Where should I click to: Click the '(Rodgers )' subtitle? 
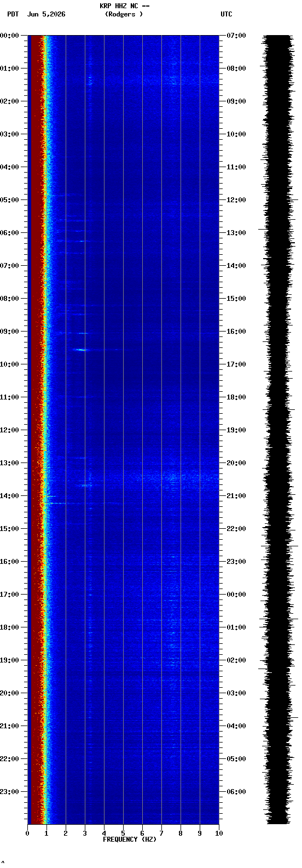(x=124, y=14)
